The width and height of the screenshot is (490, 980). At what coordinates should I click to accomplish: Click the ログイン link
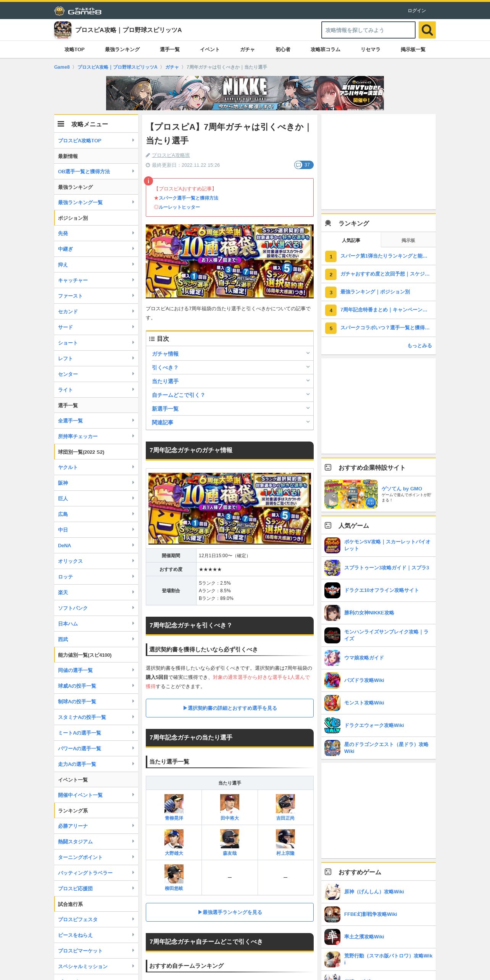417,11
